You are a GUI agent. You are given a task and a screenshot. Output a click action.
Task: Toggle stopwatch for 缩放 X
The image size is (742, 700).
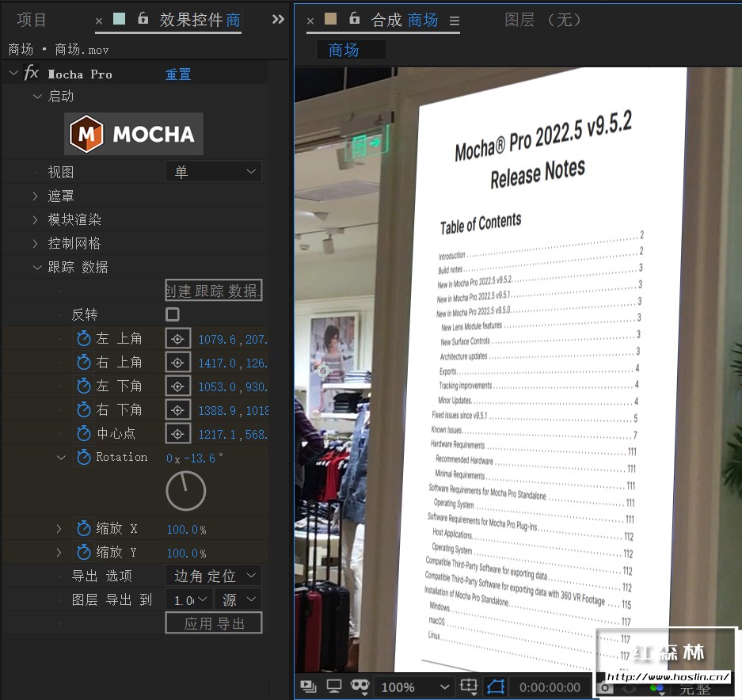pyautogui.click(x=84, y=528)
